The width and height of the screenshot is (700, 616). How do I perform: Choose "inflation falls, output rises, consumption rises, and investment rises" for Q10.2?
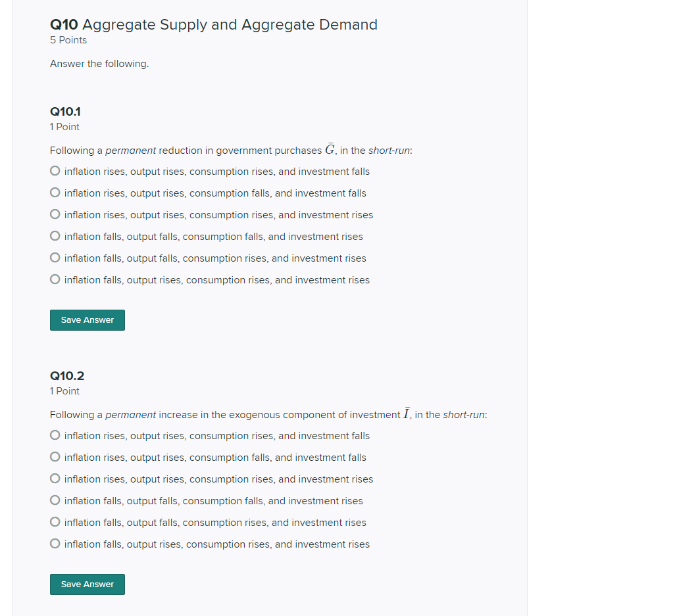point(55,543)
